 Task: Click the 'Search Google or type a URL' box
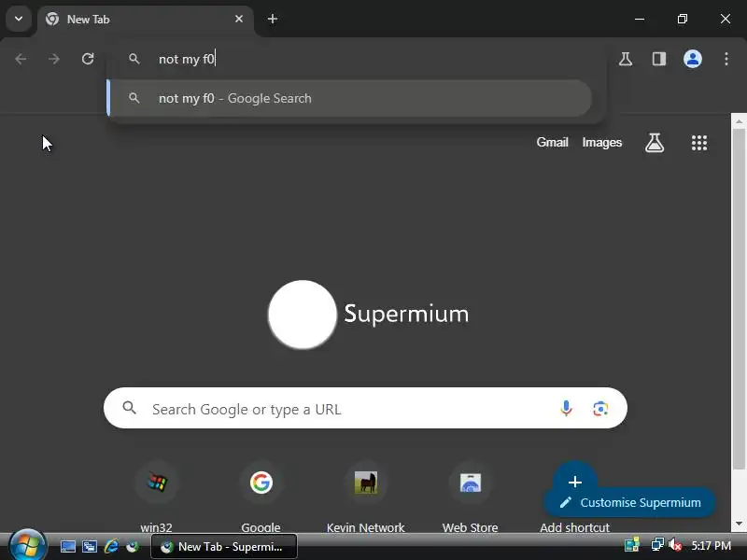pyautogui.click(x=365, y=408)
